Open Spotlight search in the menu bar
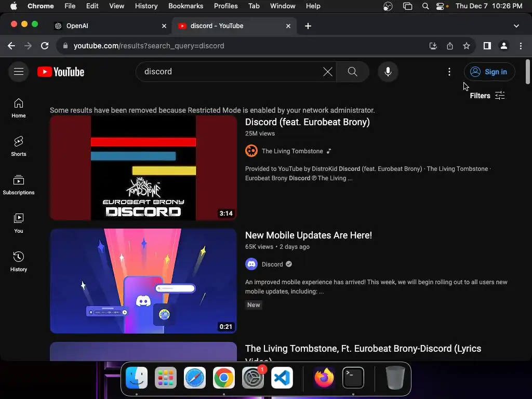The image size is (532, 399). 425,6
